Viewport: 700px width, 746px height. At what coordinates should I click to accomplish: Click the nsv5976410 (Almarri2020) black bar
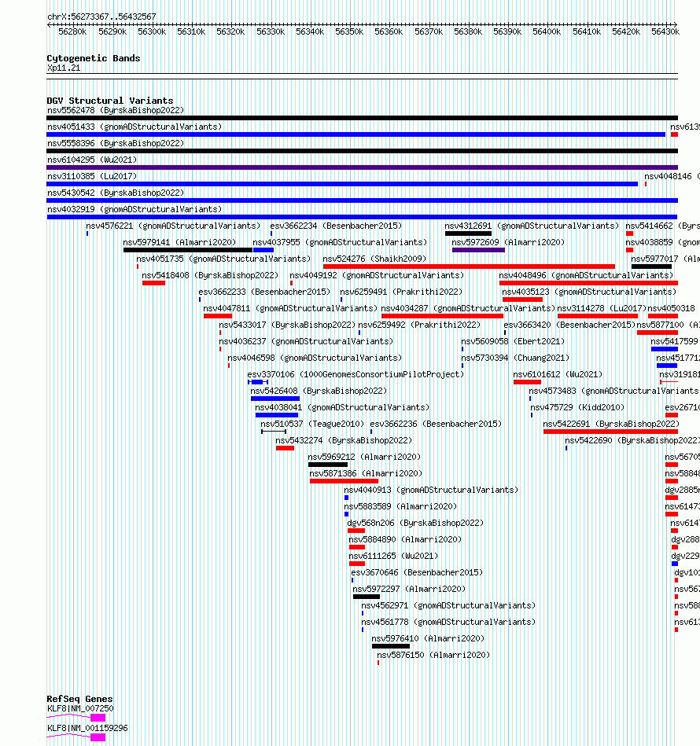click(x=391, y=646)
